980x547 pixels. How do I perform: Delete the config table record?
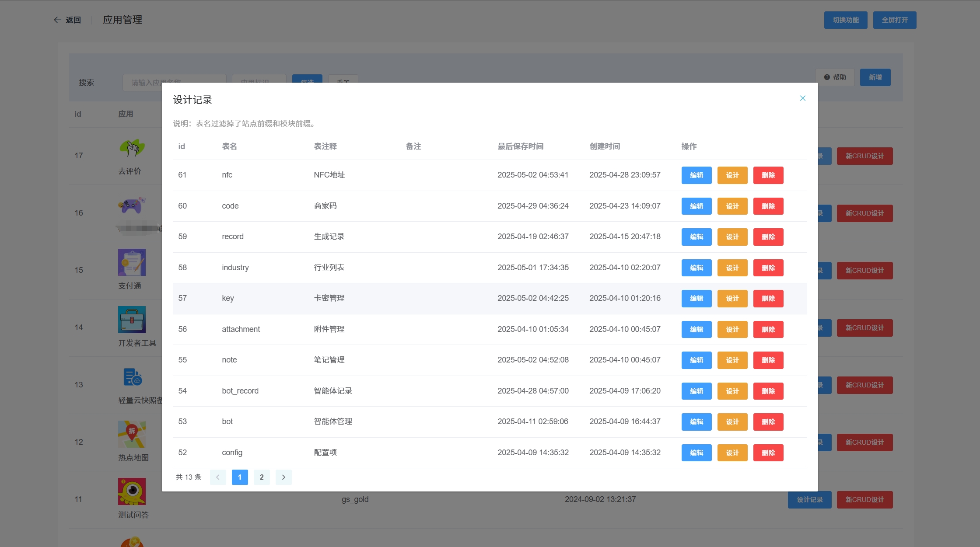pyautogui.click(x=768, y=453)
